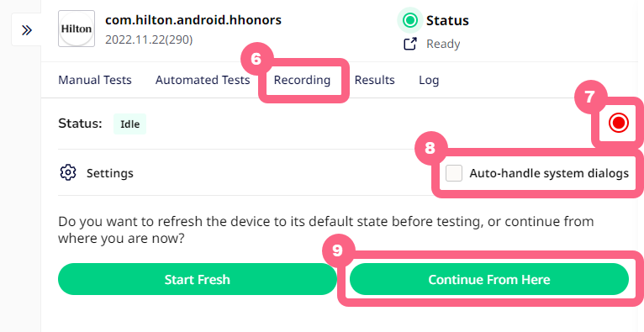Click the bold Status heading at top
Viewport: 644px width, 332px height.
click(447, 20)
